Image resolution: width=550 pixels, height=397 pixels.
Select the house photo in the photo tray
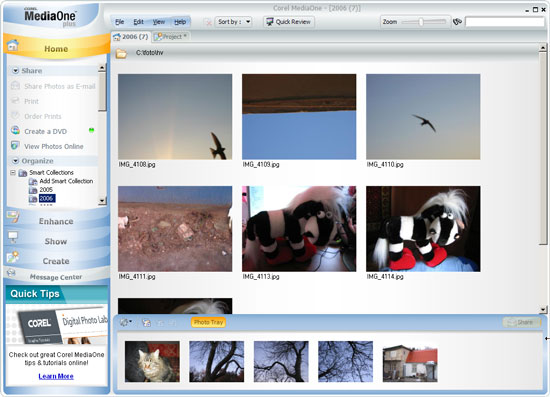(410, 363)
